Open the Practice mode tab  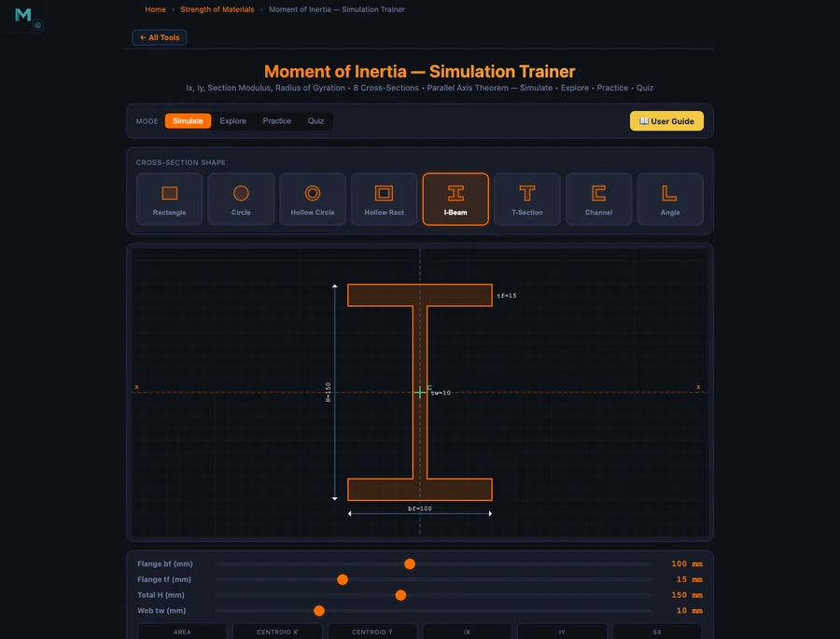coord(277,121)
